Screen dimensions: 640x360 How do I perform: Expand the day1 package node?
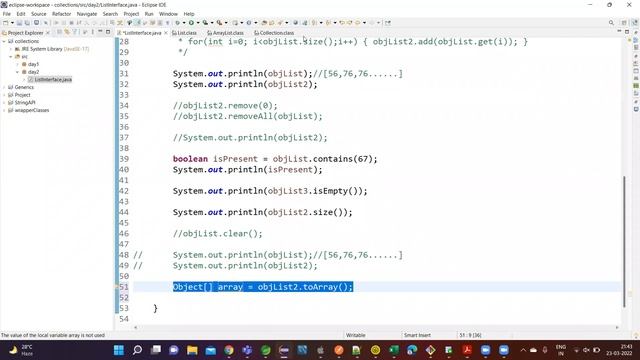pyautogui.click(x=18, y=64)
